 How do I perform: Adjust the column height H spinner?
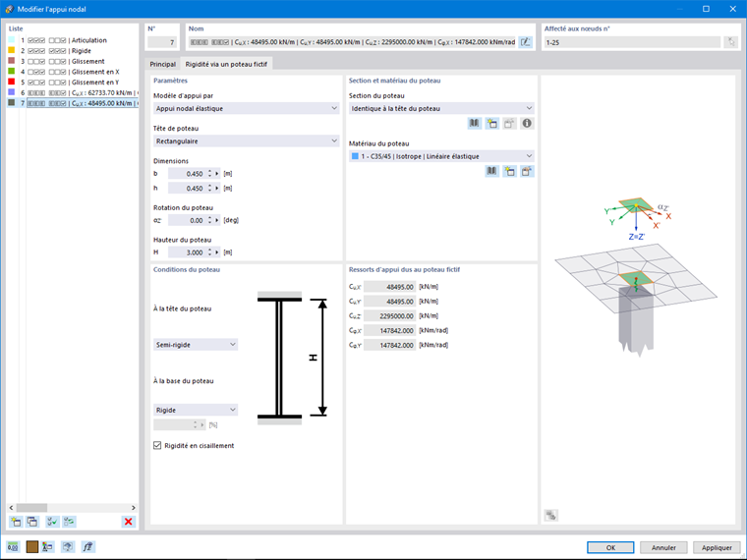(209, 252)
